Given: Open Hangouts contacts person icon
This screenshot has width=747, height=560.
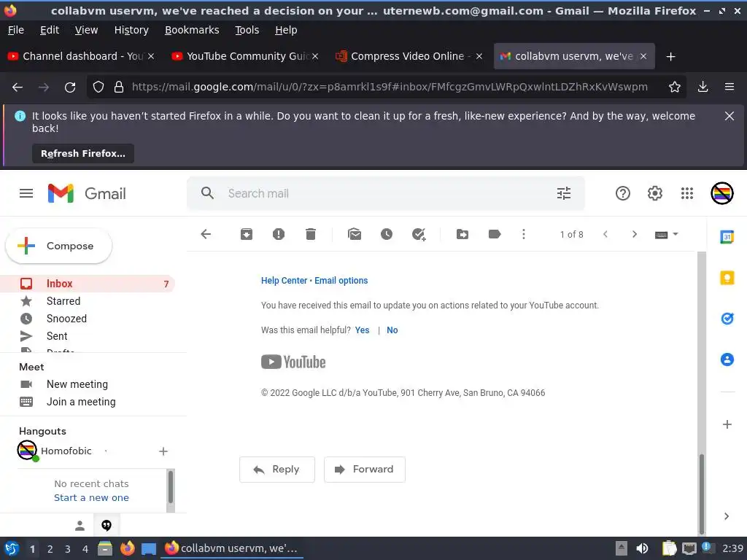Looking at the screenshot, I should pos(80,526).
